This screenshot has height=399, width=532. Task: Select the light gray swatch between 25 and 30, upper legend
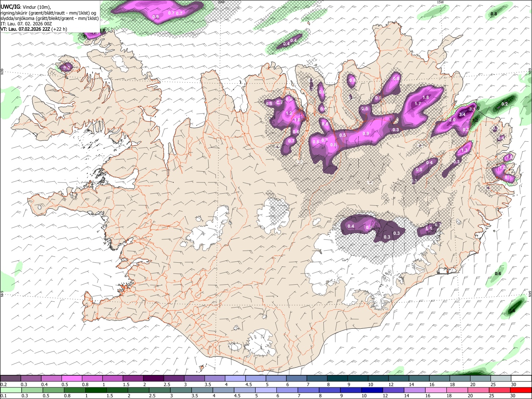tap(500, 379)
